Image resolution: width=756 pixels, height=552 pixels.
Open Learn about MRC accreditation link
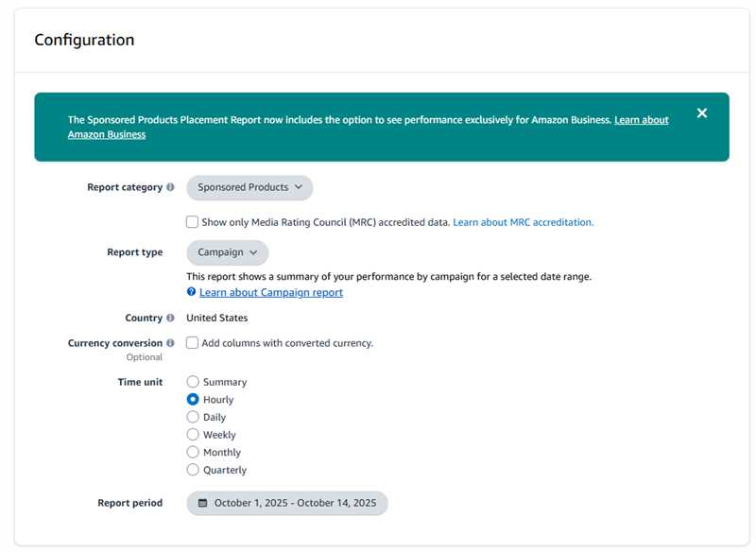point(523,222)
